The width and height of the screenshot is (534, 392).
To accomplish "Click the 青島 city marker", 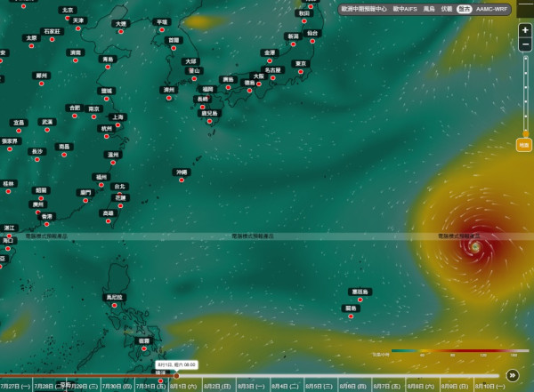I will coord(108,67).
